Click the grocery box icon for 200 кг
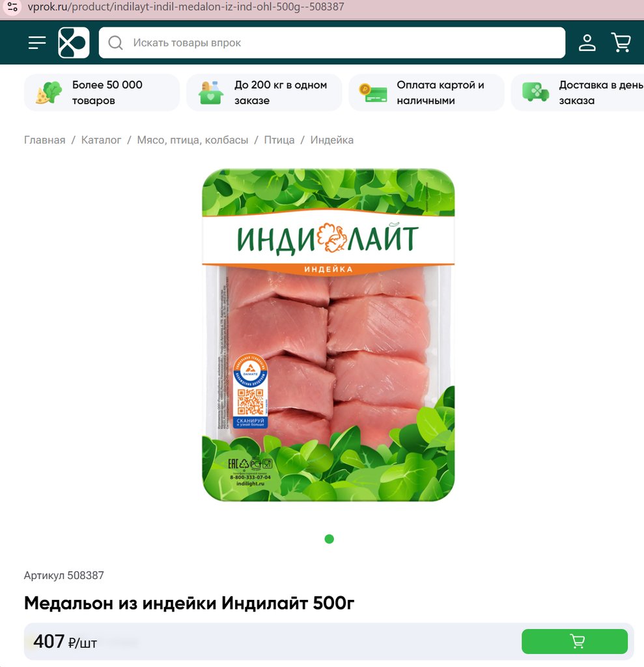 tap(211, 92)
